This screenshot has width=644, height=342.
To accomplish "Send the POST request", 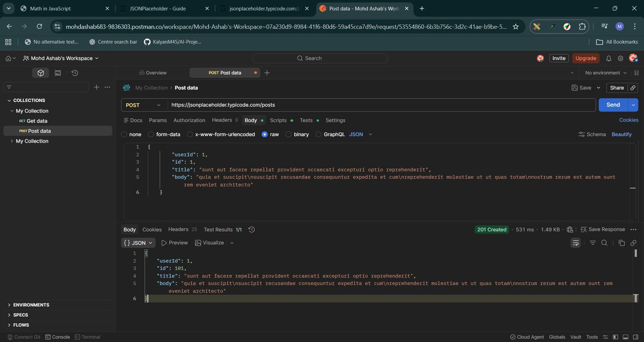I will point(613,105).
